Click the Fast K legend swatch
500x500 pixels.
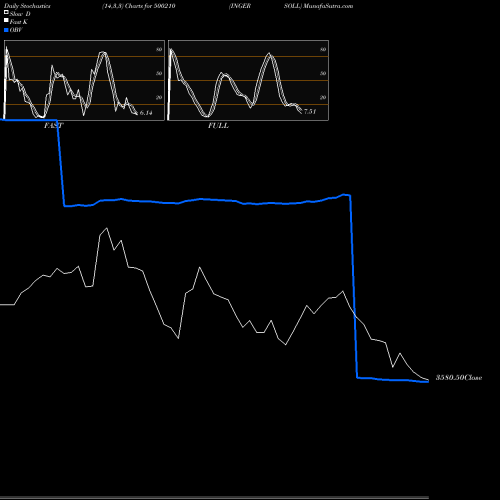tap(6, 20)
